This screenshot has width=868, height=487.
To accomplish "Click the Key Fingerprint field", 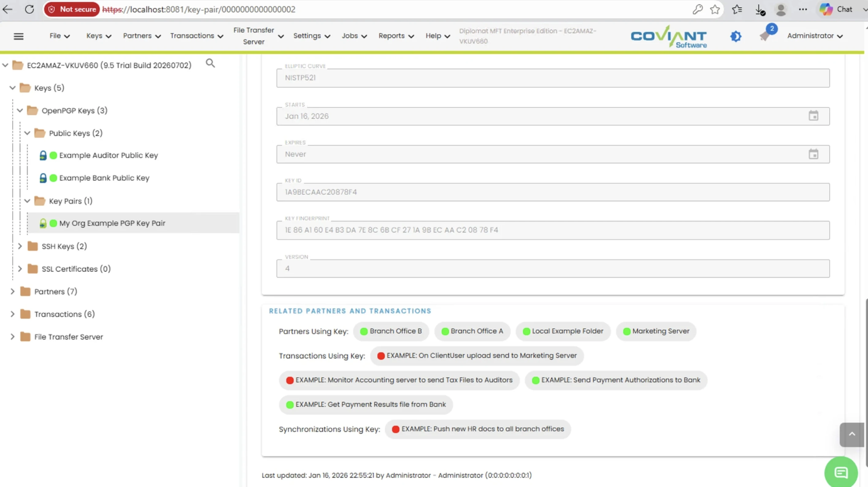I will pos(553,230).
